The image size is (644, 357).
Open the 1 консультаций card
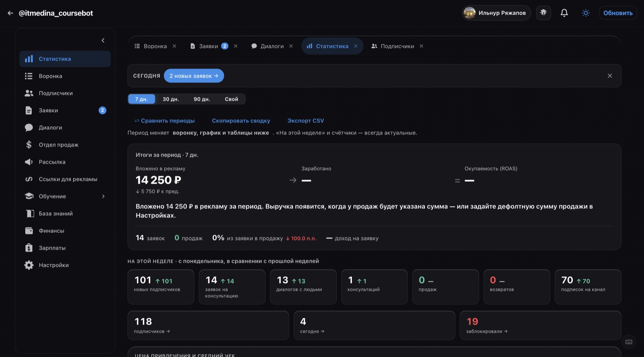click(x=374, y=287)
